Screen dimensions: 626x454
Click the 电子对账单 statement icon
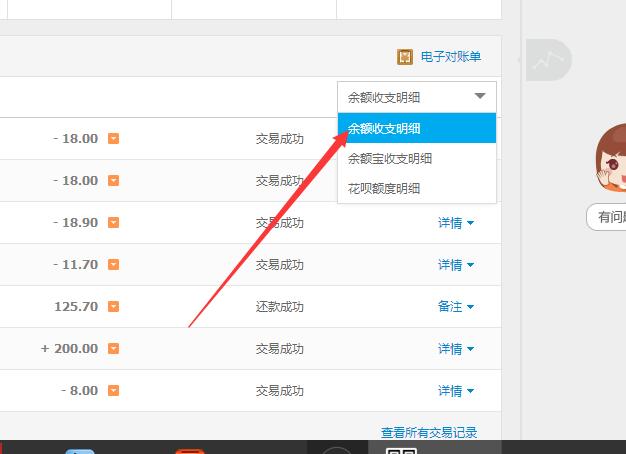coord(404,57)
